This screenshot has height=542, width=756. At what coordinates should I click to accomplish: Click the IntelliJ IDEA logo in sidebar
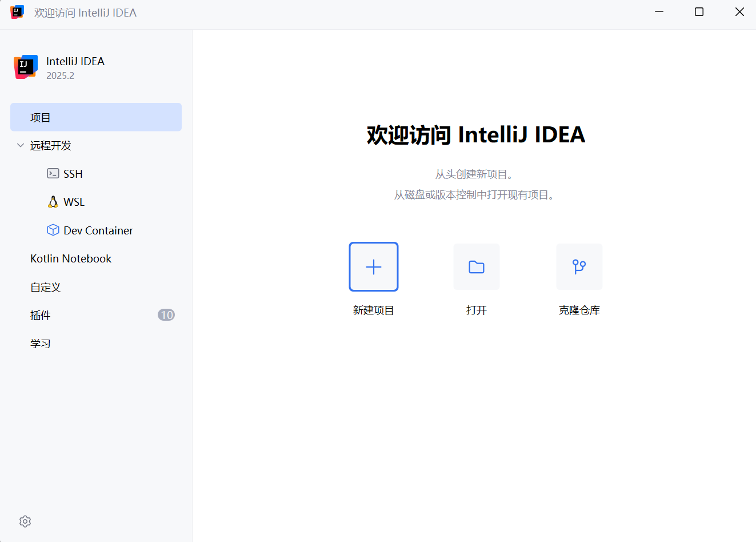[x=26, y=67]
